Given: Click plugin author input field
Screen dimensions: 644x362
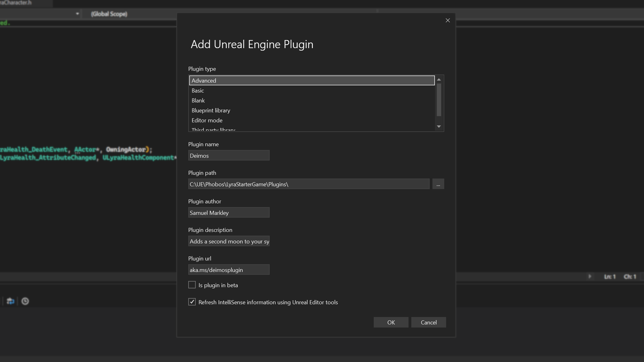Looking at the screenshot, I should click(229, 213).
